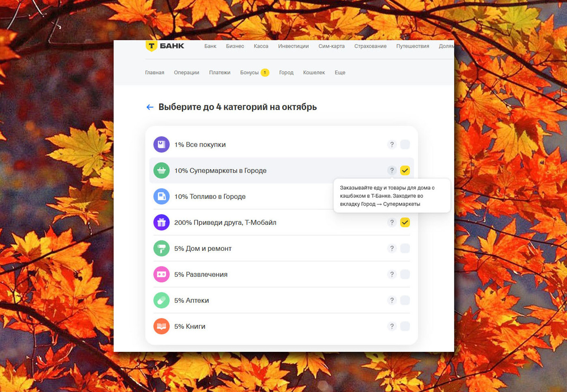This screenshot has height=392, width=567.
Task: Switch to the Главная tab
Action: tap(155, 73)
